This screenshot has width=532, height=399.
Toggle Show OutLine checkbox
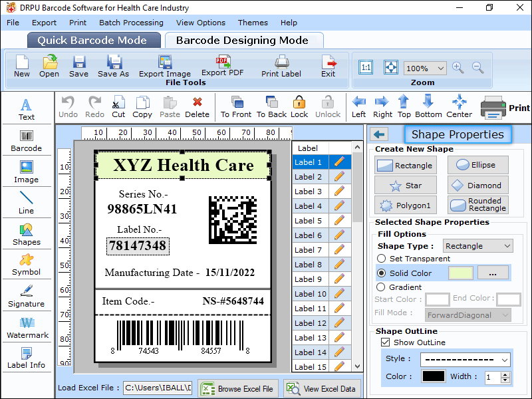385,342
